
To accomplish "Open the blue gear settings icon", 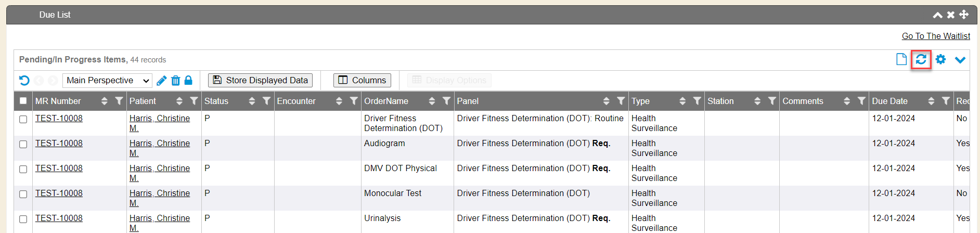I will 940,59.
